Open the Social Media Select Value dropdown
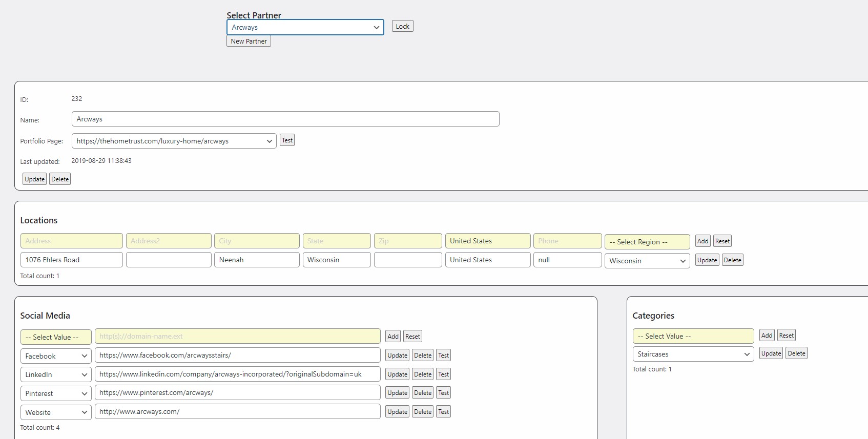 [56, 337]
